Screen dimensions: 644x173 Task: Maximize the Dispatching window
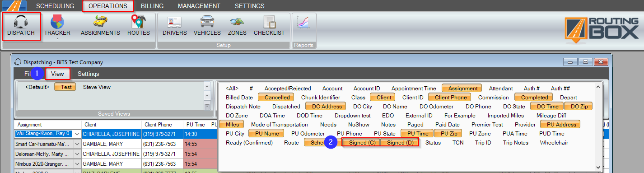(x=585, y=62)
